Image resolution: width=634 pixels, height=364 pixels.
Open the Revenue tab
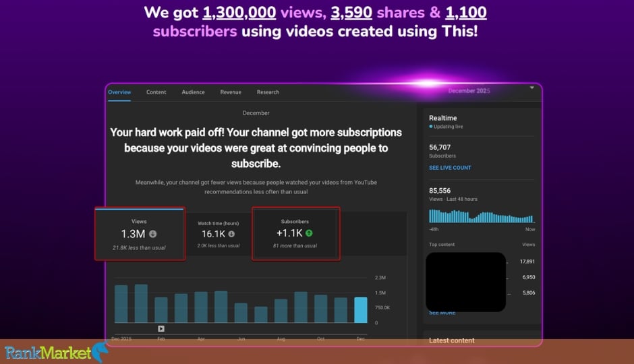pyautogui.click(x=231, y=92)
